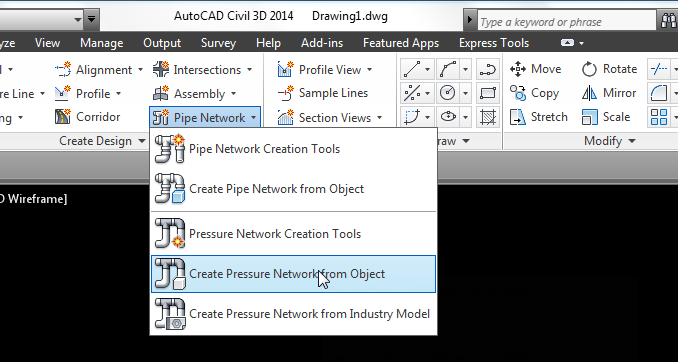
Task: Open the arrow next to ribbon minimize icon
Action: (x=582, y=43)
